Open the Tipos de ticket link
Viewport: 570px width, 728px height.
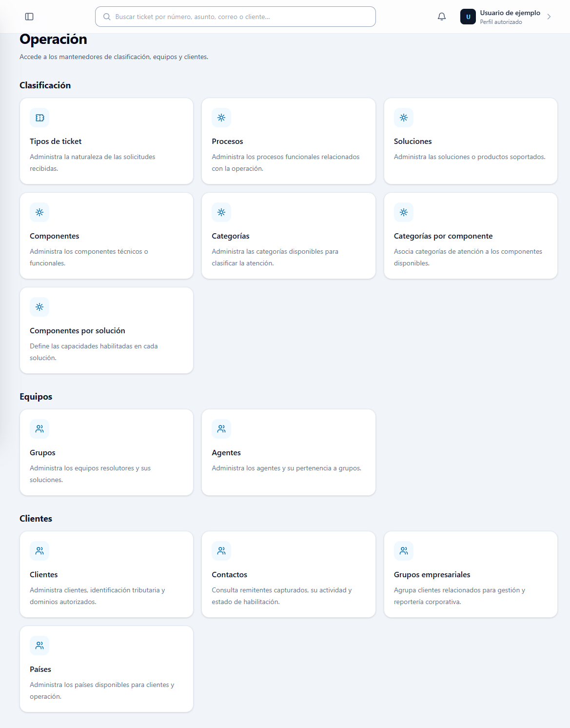56,142
